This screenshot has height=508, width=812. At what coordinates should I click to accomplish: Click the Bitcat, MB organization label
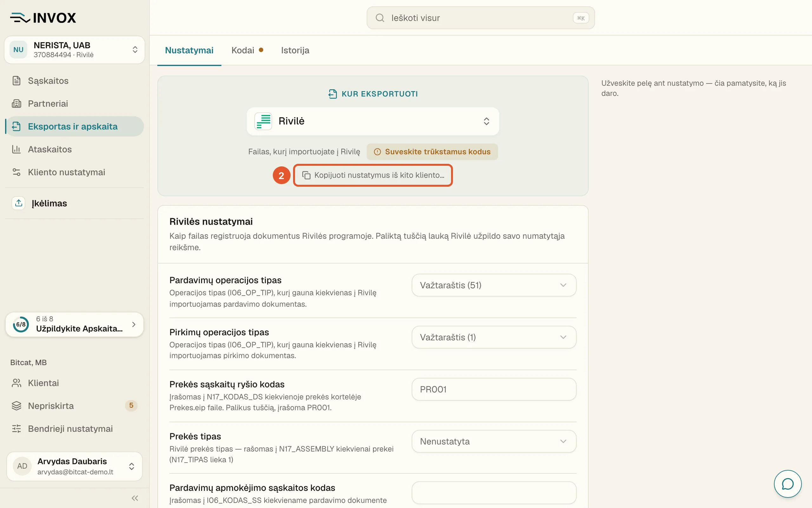point(29,363)
